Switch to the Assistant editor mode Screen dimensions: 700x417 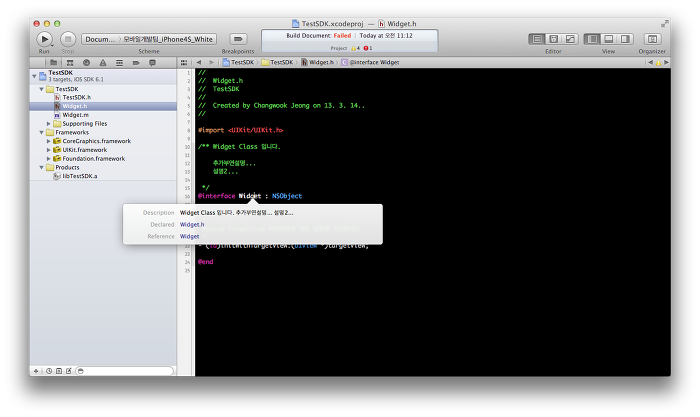pyautogui.click(x=554, y=39)
